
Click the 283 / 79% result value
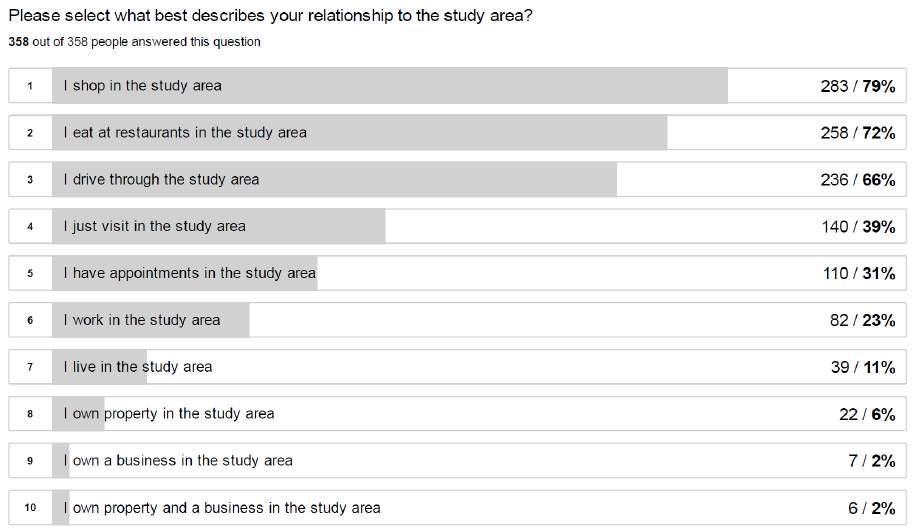click(858, 86)
